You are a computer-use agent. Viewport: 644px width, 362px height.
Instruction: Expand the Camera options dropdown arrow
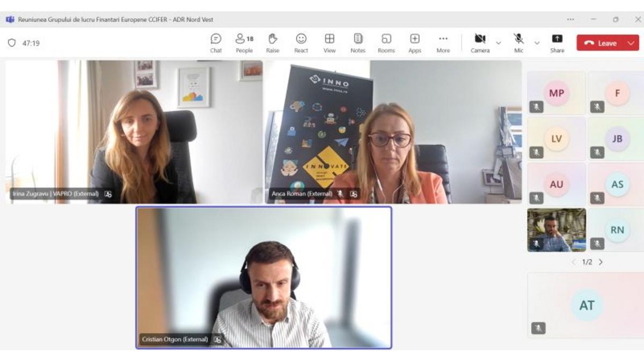click(x=499, y=43)
